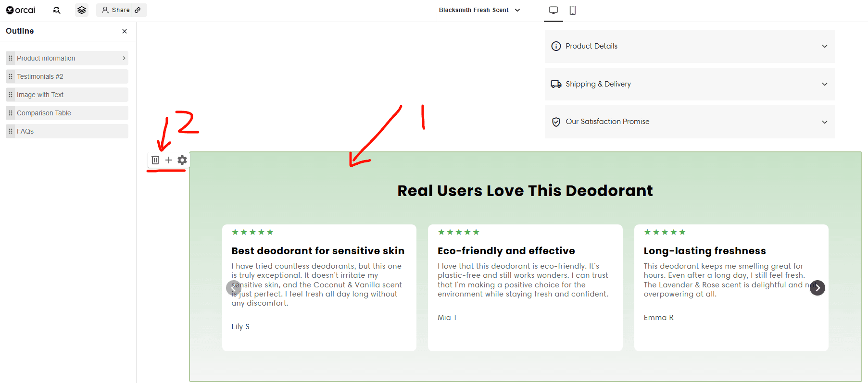
Task: Expand Shipping & Delivery accordion
Action: pos(690,84)
